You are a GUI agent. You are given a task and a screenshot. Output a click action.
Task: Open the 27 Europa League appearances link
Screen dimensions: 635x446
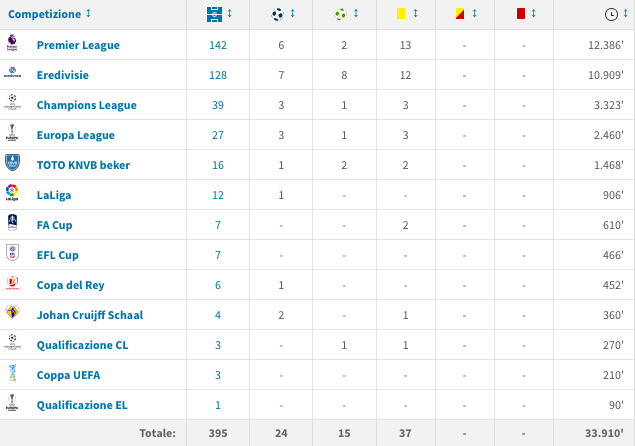tap(218, 135)
